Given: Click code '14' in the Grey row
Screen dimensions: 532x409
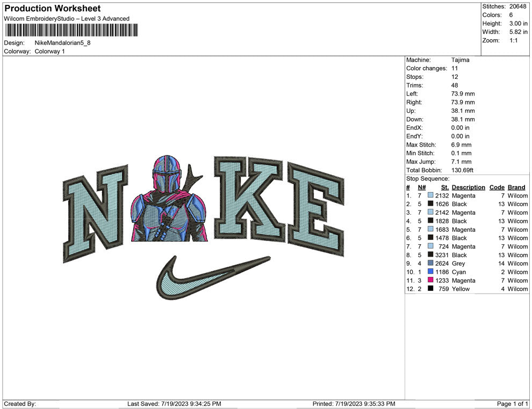Looking at the screenshot, I should (x=501, y=264).
